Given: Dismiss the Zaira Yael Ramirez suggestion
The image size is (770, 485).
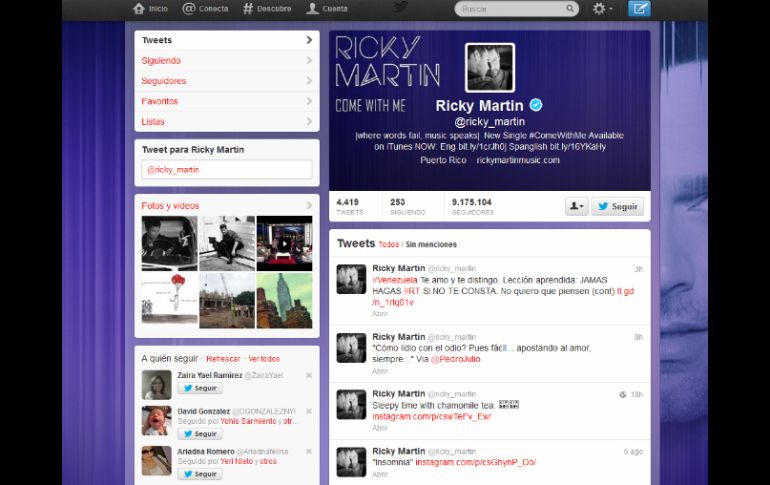Looking at the screenshot, I should click(x=308, y=375).
